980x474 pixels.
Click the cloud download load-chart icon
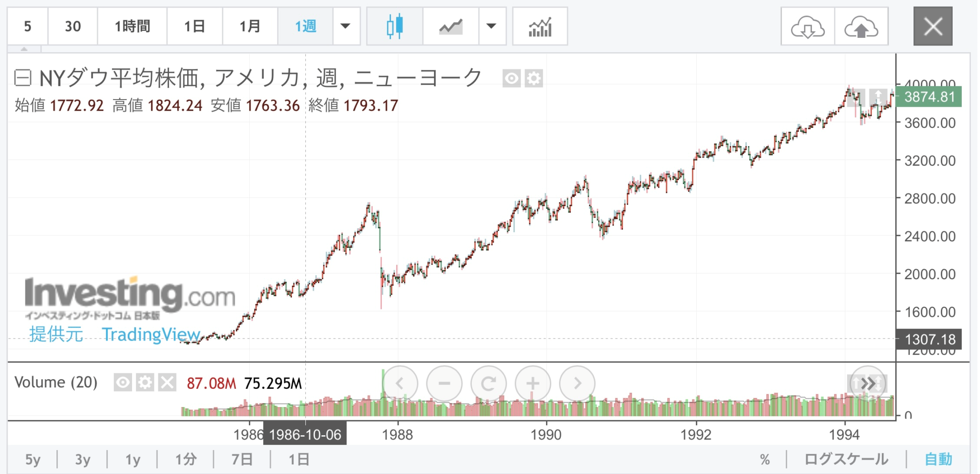(x=808, y=27)
